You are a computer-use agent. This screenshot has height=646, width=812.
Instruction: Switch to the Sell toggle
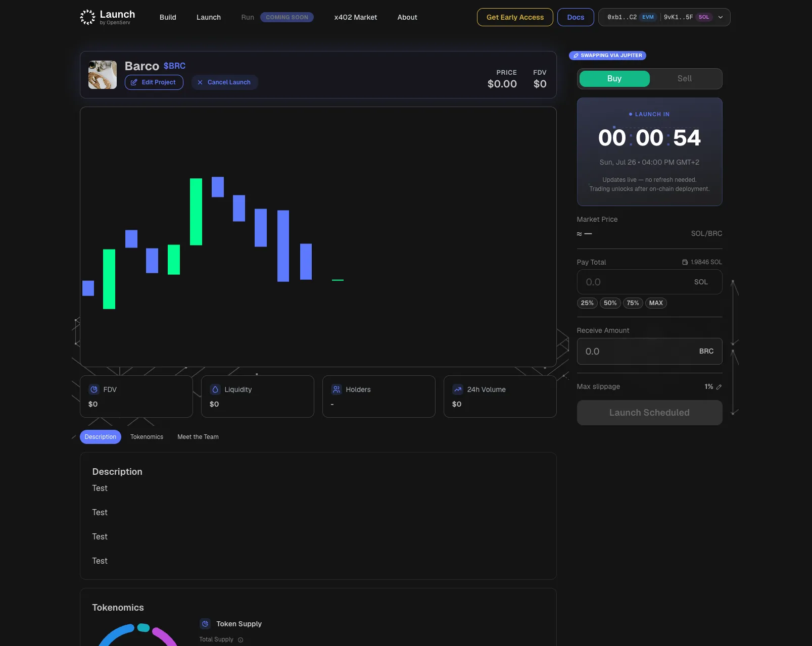685,79
